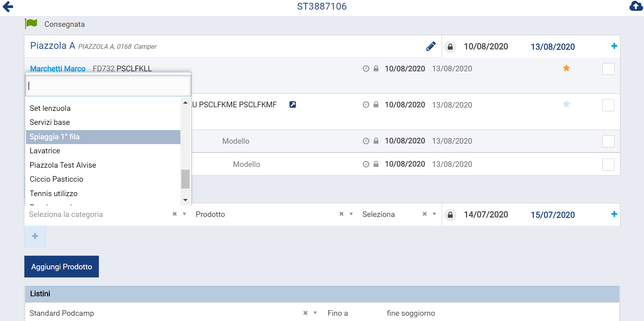The image size is (644, 321).
Task: Open the Standard Podcamp listino dropdown
Action: 315,313
